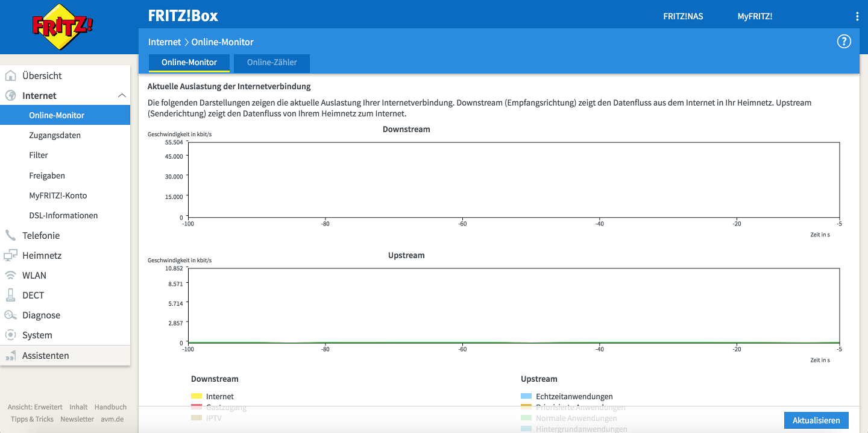868x433 pixels.
Task: Click the Diagnose icon
Action: (x=10, y=315)
